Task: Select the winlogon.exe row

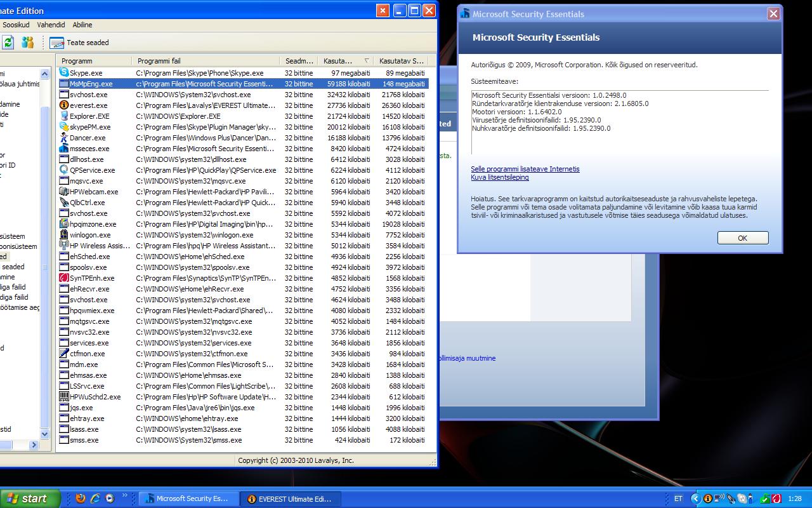Action: click(x=243, y=235)
